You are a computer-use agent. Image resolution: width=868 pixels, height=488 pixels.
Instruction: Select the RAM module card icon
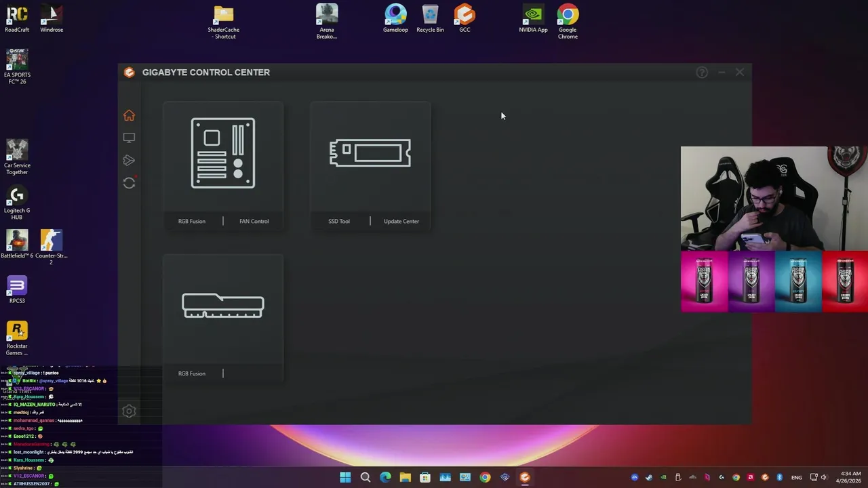pos(223,306)
